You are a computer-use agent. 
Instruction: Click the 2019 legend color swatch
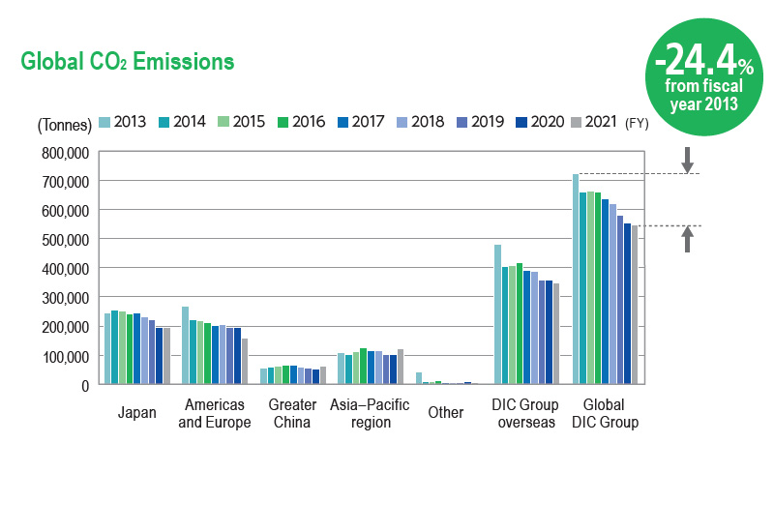(x=461, y=123)
